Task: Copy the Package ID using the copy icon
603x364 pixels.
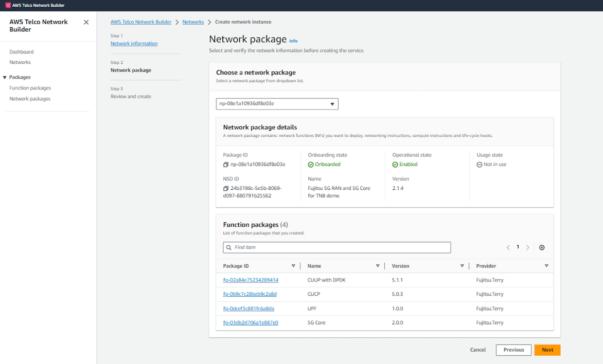Action: pyautogui.click(x=225, y=164)
